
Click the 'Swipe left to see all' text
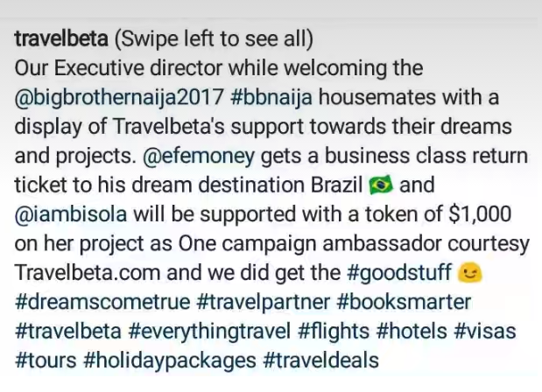tap(214, 38)
